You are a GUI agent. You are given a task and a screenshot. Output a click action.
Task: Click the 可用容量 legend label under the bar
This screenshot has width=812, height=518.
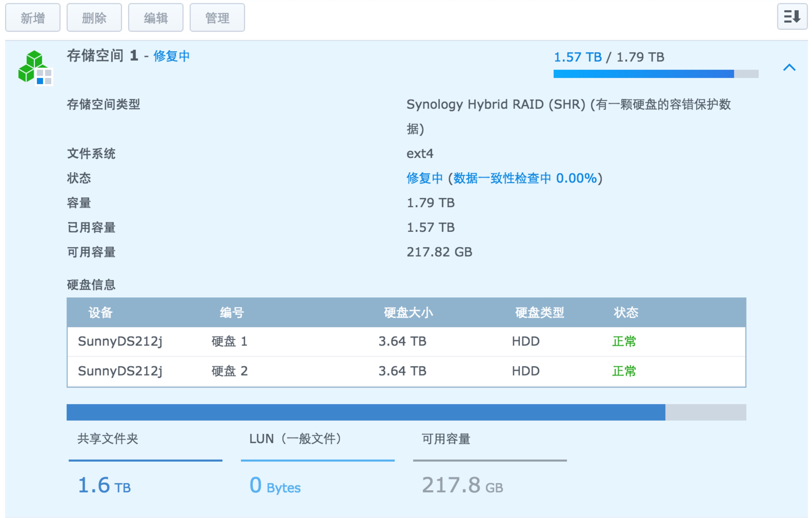446,439
